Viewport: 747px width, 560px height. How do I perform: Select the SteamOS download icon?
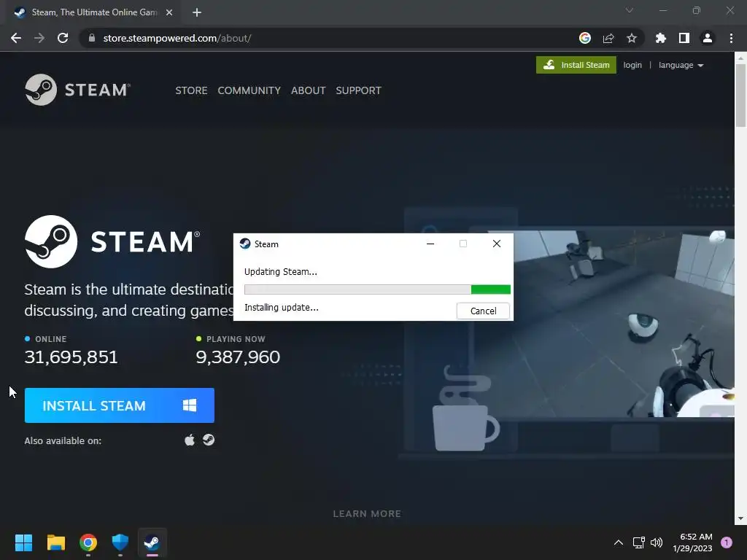209,440
